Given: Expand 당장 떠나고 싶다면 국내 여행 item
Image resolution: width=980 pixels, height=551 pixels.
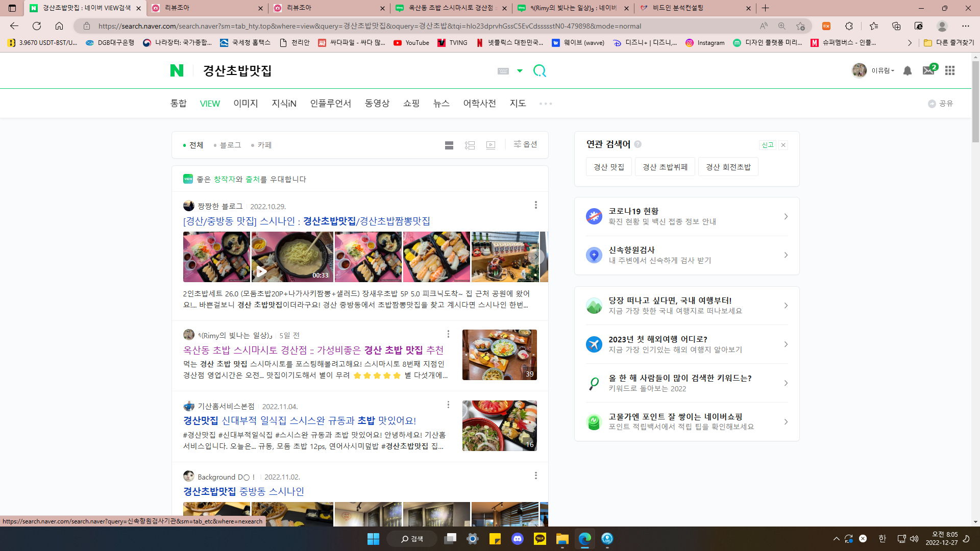Looking at the screenshot, I should 687,306.
